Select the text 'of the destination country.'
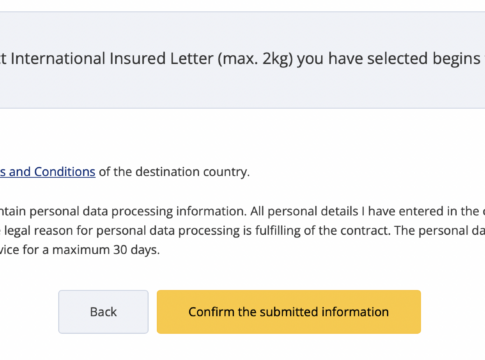 pos(174,172)
